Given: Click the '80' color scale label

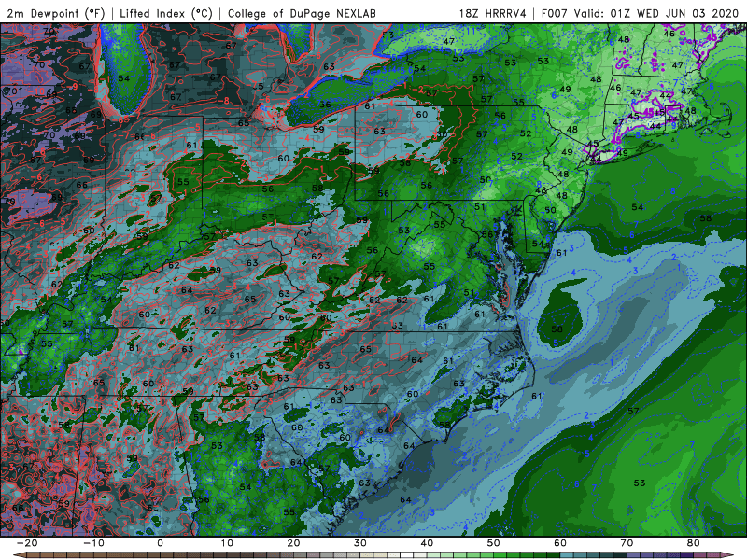Looking at the screenshot, I should coord(694,543).
